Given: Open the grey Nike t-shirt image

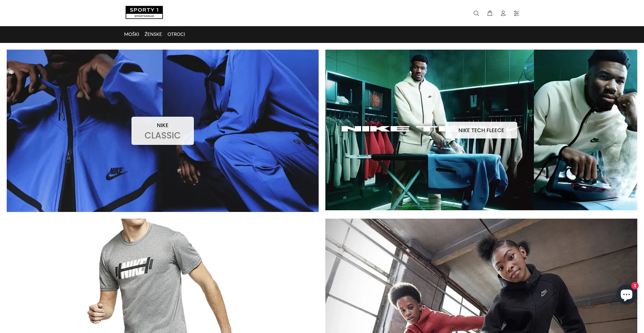Looking at the screenshot, I should click(x=161, y=276).
